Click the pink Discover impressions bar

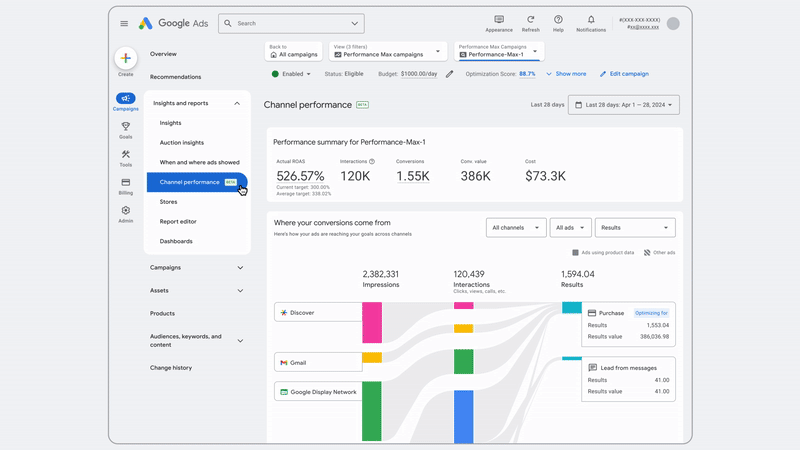tap(372, 322)
